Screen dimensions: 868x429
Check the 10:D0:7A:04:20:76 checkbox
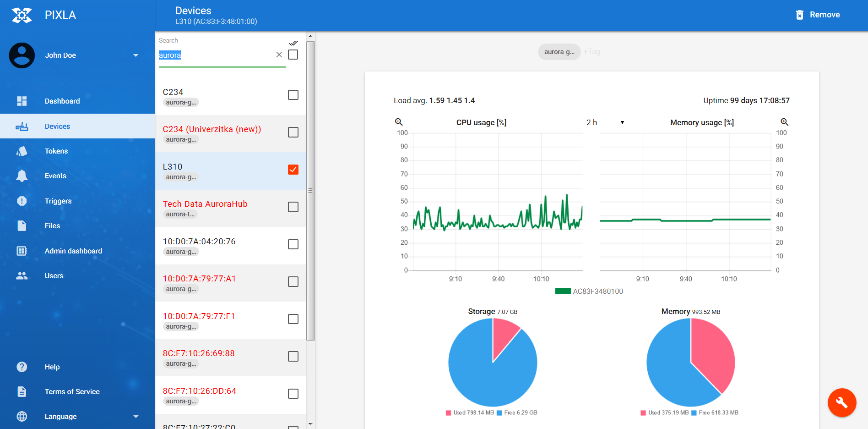pyautogui.click(x=293, y=244)
